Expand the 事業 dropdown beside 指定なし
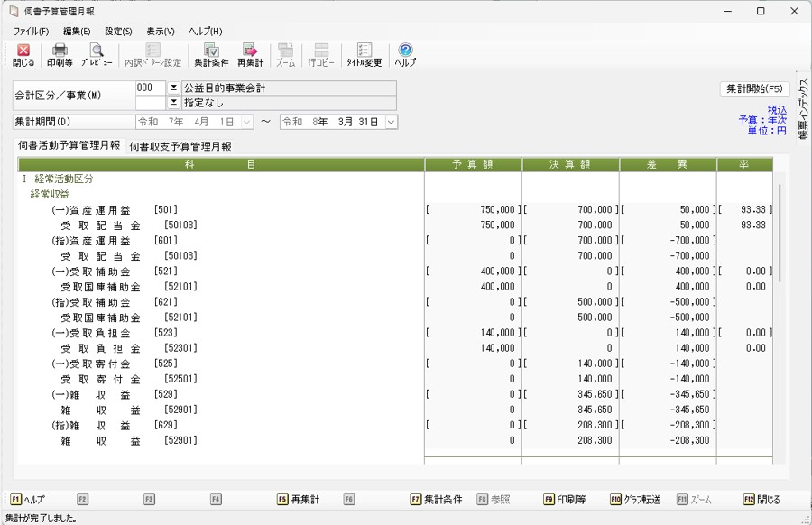Viewport: 812px width, 525px height. click(173, 103)
